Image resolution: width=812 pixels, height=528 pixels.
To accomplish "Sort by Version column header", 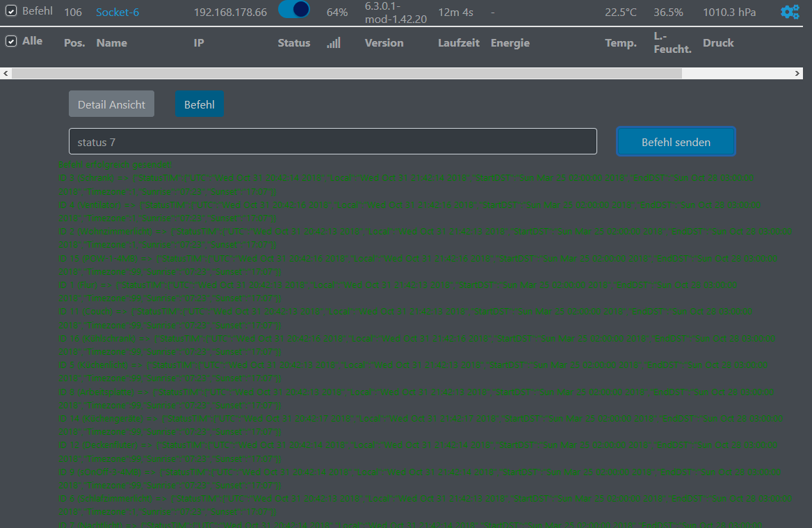I will tap(384, 43).
